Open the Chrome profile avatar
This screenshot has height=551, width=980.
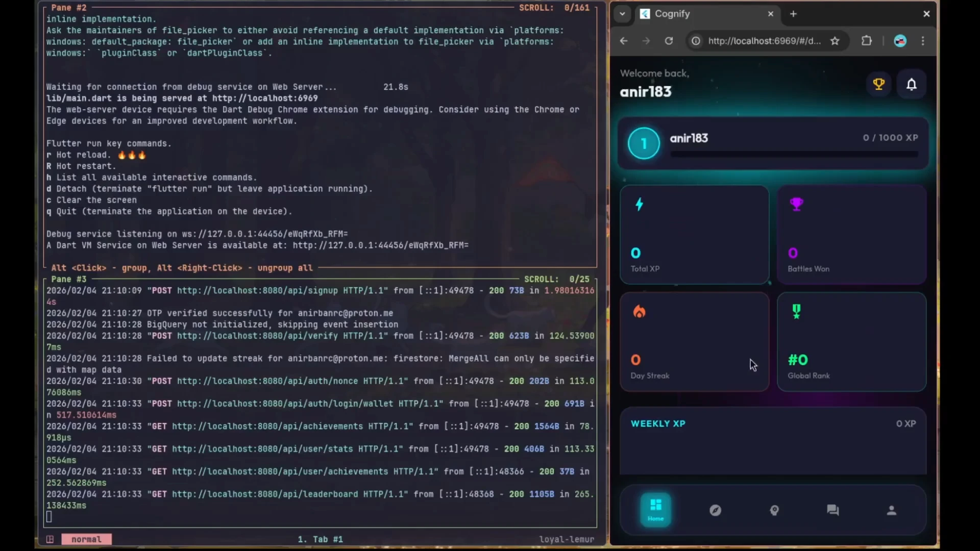tap(900, 41)
